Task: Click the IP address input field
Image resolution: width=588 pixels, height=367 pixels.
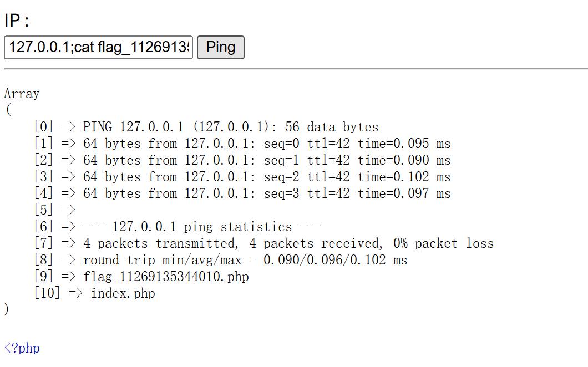Action: point(98,47)
